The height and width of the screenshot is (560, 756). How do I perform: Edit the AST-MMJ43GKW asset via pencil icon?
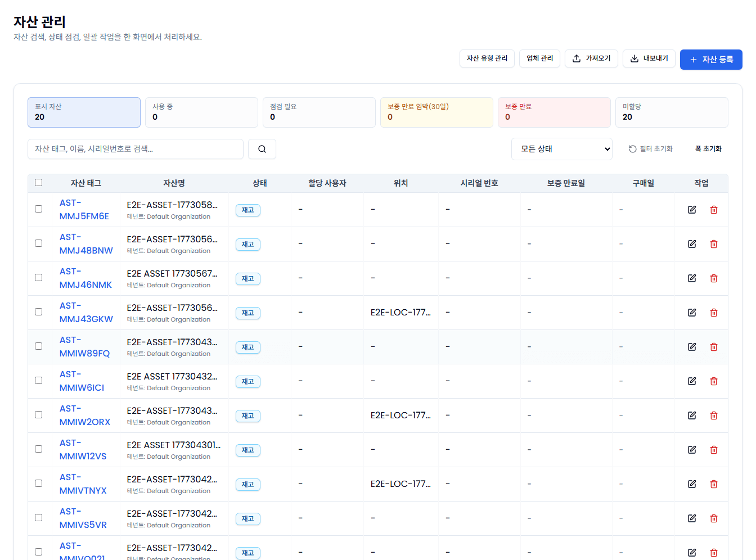[692, 313]
